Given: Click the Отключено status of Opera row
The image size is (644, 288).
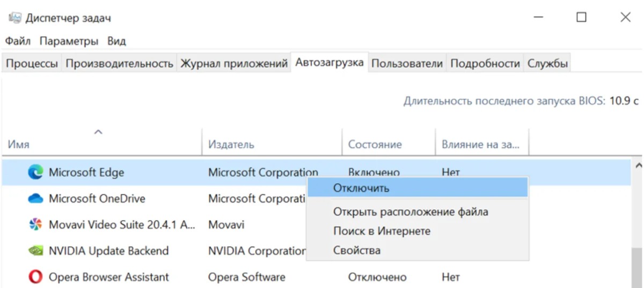Looking at the screenshot, I should tap(377, 277).
